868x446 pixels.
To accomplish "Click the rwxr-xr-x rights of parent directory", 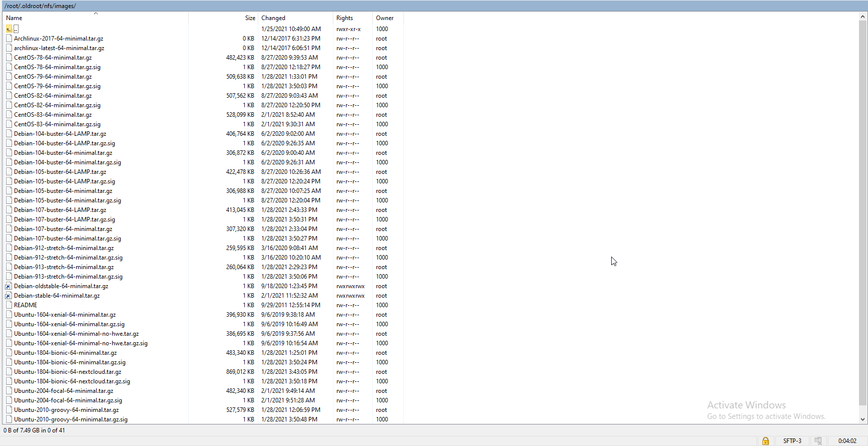I will 348,29.
